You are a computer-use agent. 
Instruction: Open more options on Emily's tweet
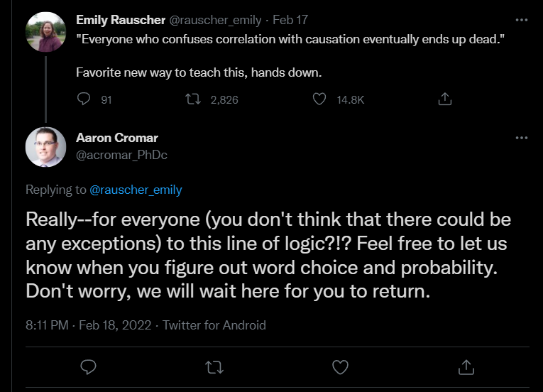522,20
